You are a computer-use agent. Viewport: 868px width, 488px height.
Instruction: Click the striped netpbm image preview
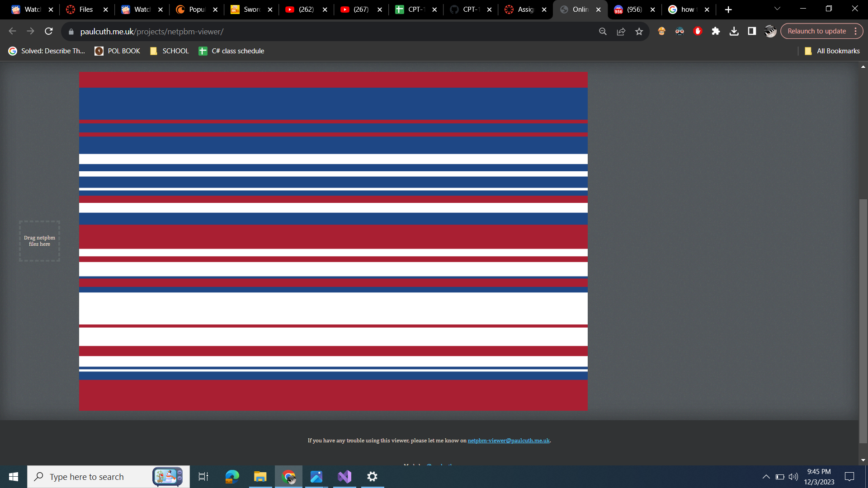pos(333,241)
